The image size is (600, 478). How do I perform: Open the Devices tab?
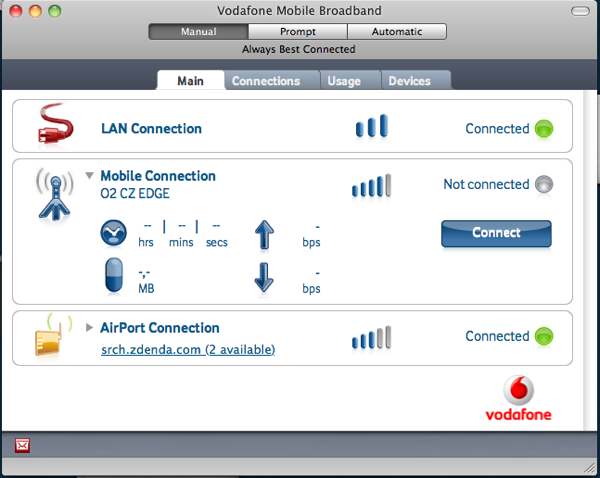[x=416, y=80]
